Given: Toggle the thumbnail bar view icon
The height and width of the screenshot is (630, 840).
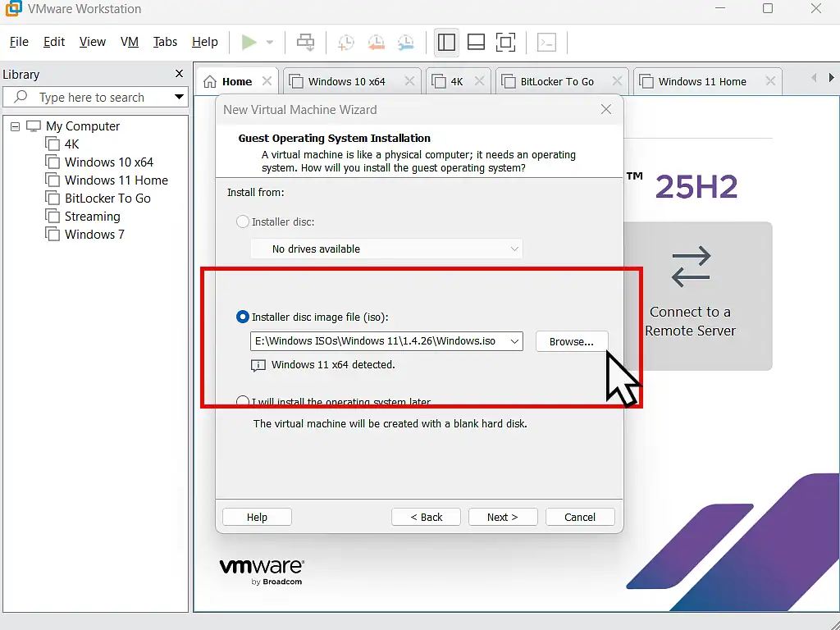Looking at the screenshot, I should click(x=476, y=43).
